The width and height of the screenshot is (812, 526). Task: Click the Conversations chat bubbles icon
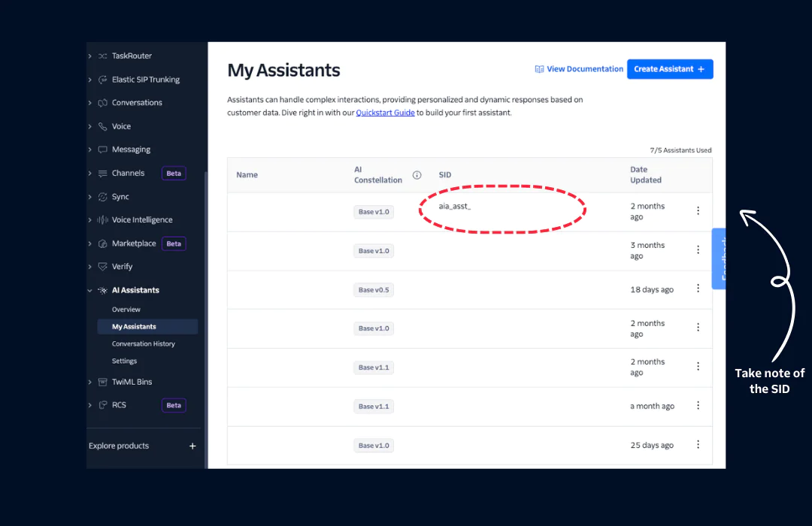(102, 102)
